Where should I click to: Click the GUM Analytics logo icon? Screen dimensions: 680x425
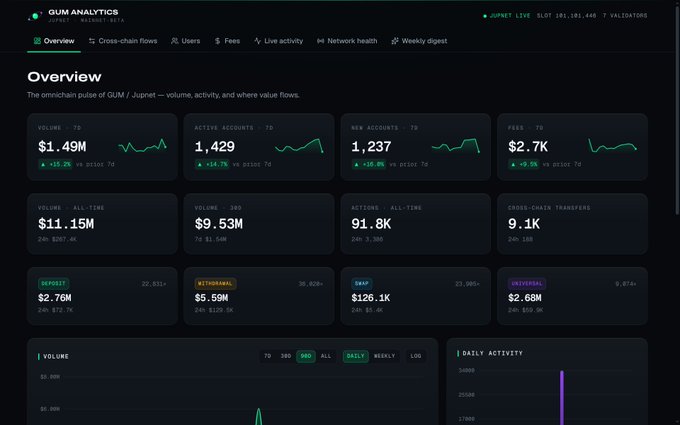(x=35, y=16)
